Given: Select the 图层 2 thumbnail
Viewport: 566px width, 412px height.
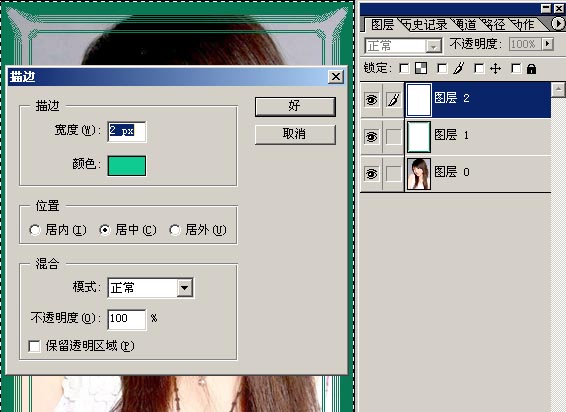Looking at the screenshot, I should [419, 100].
